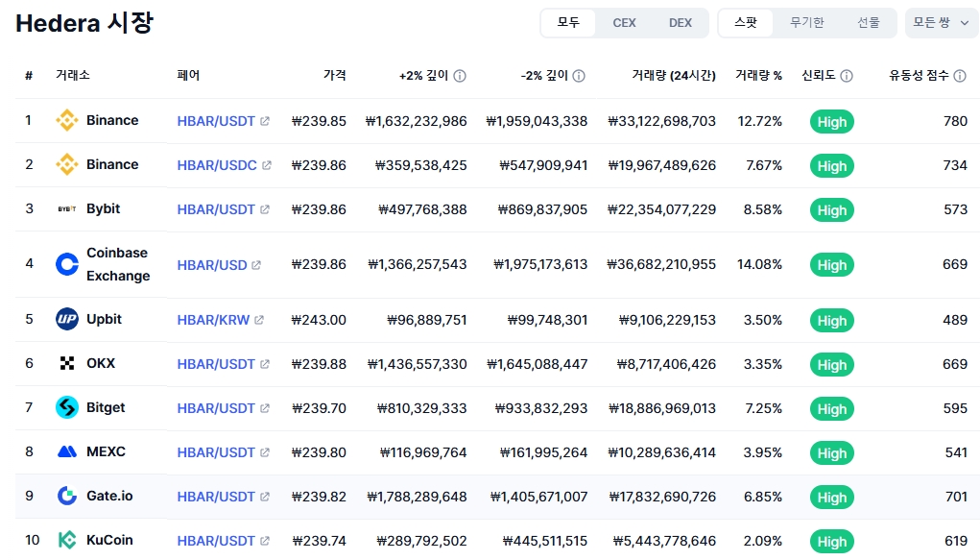980x560 pixels.
Task: Click the KuCoin exchange logo
Action: point(67,540)
